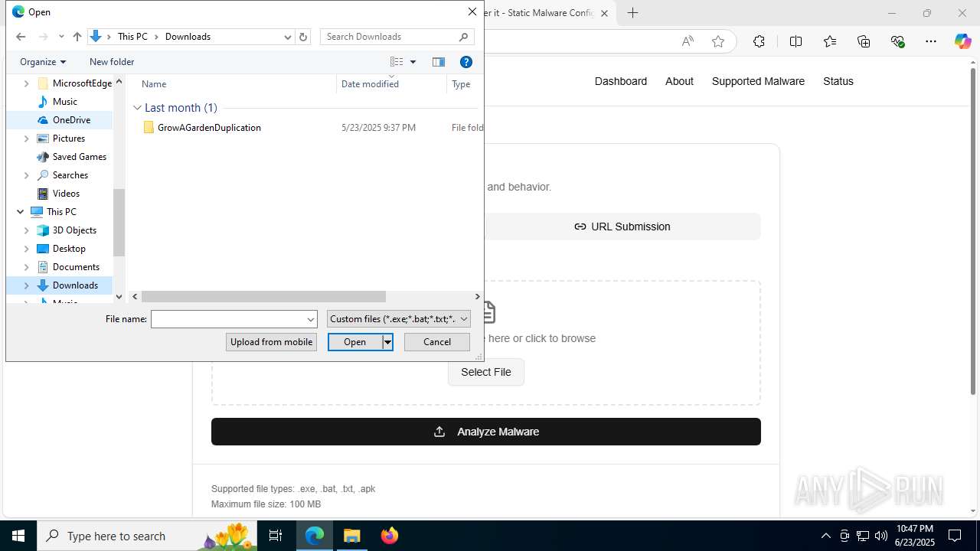Image resolution: width=980 pixels, height=551 pixels.
Task: Click the search magnifier in Search Downloads
Action: coord(464,37)
